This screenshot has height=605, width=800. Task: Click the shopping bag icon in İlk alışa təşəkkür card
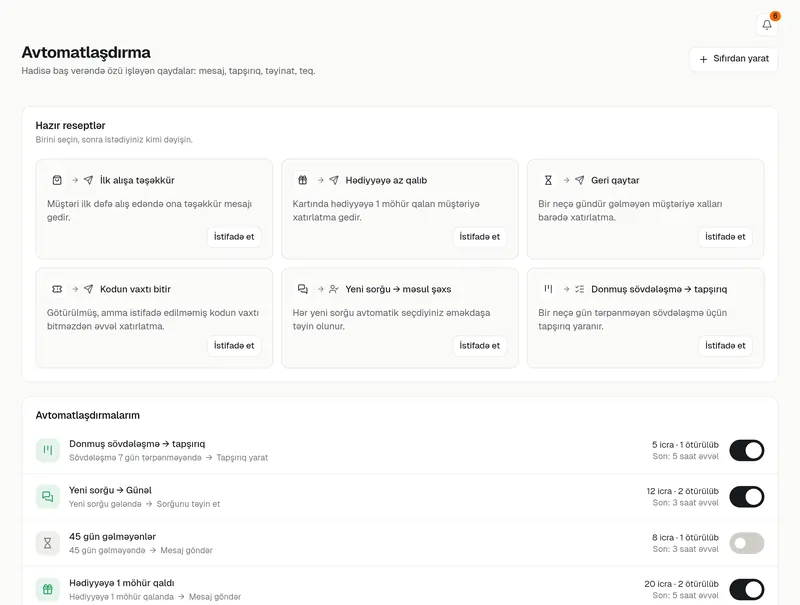[x=57, y=180]
